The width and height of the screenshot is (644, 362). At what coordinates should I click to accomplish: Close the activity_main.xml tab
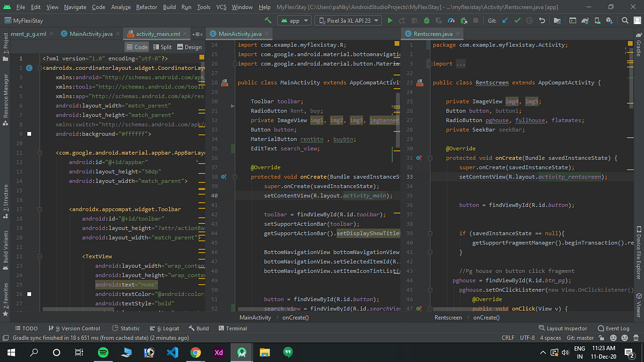coord(185,34)
